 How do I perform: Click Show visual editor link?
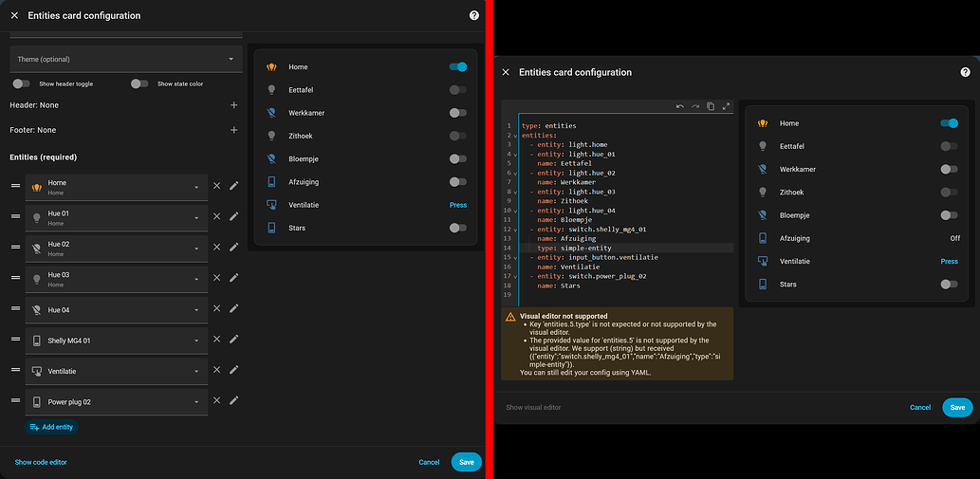click(x=533, y=407)
